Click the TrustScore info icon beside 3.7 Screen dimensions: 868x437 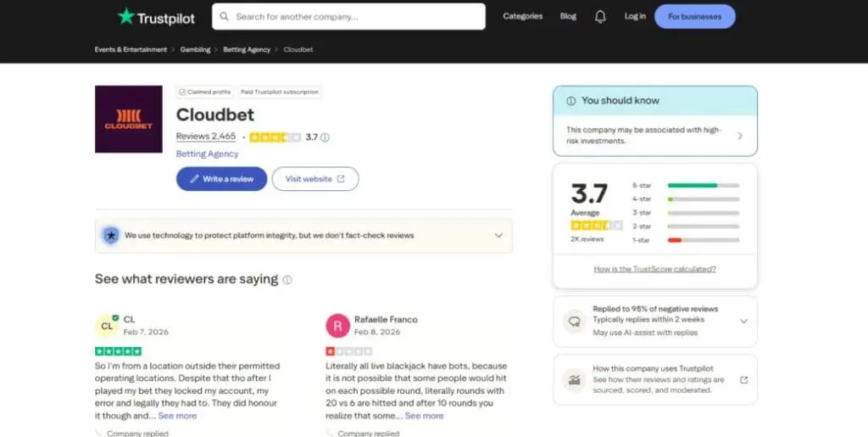click(x=325, y=137)
